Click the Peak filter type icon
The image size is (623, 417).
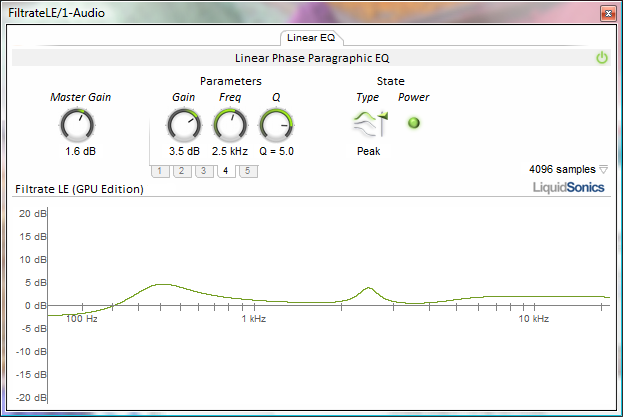coord(368,123)
